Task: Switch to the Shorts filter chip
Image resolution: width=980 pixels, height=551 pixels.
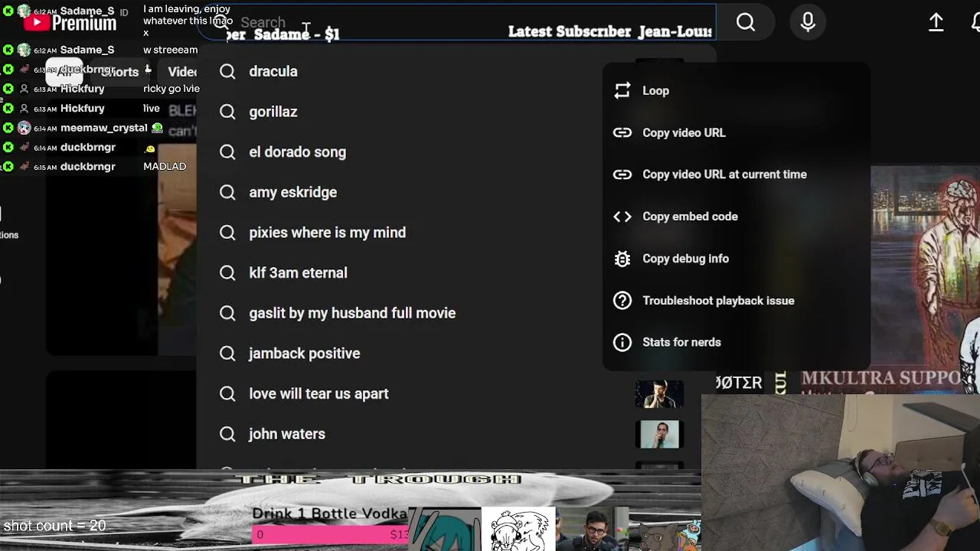Action: point(119,72)
